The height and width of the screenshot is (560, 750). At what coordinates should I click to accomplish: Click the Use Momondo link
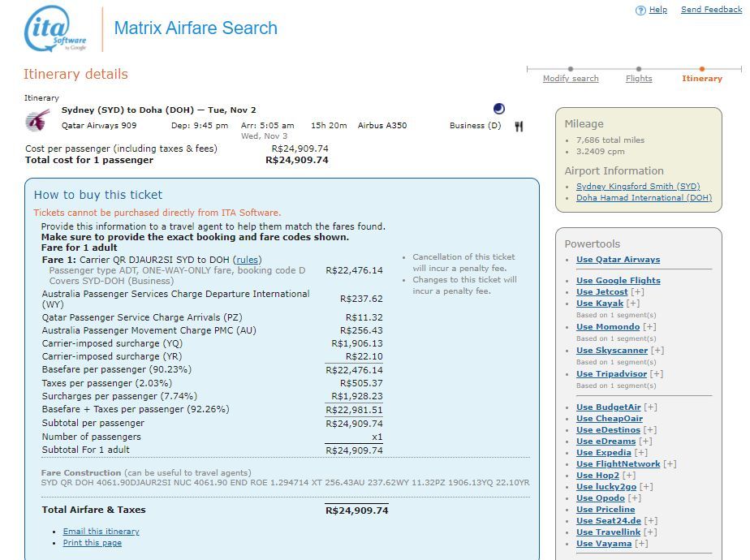tap(608, 326)
